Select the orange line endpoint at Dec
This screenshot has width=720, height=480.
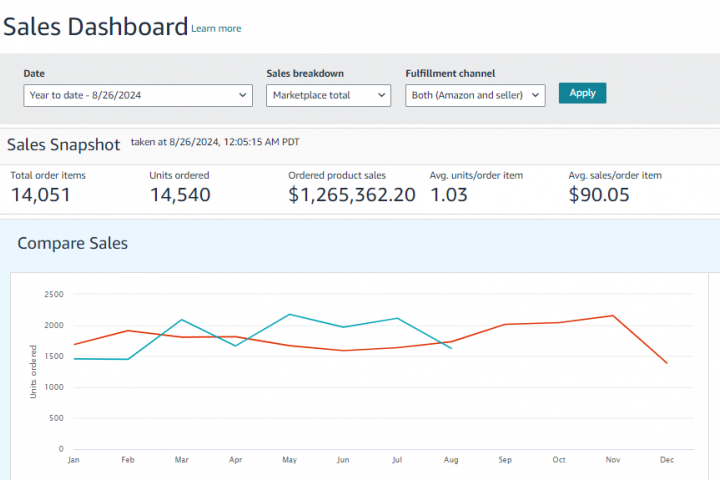click(666, 363)
